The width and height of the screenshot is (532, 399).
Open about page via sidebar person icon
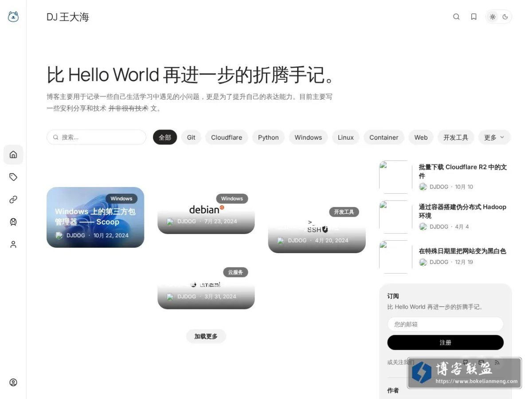point(13,244)
